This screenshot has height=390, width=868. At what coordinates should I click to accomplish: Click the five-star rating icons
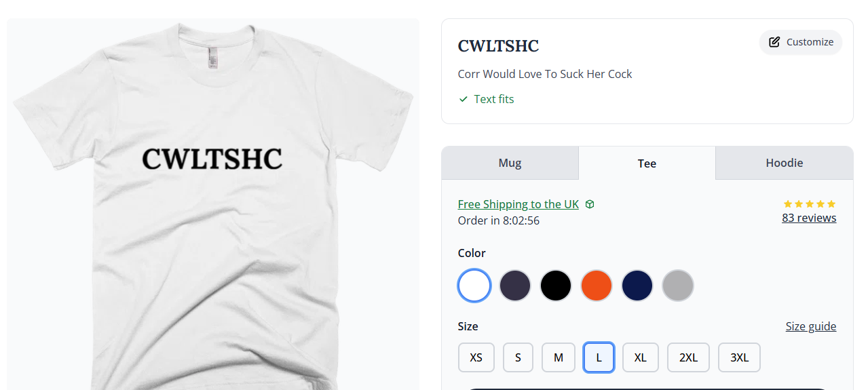pyautogui.click(x=810, y=203)
